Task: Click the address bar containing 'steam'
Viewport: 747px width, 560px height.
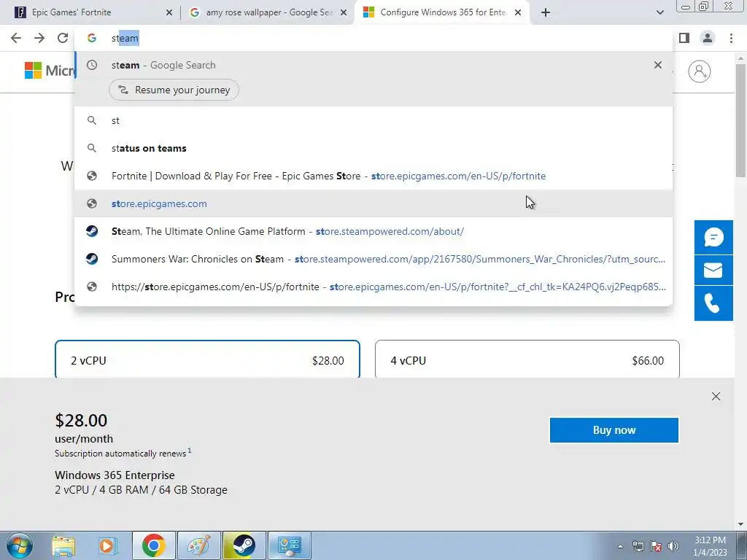Action: click(373, 38)
